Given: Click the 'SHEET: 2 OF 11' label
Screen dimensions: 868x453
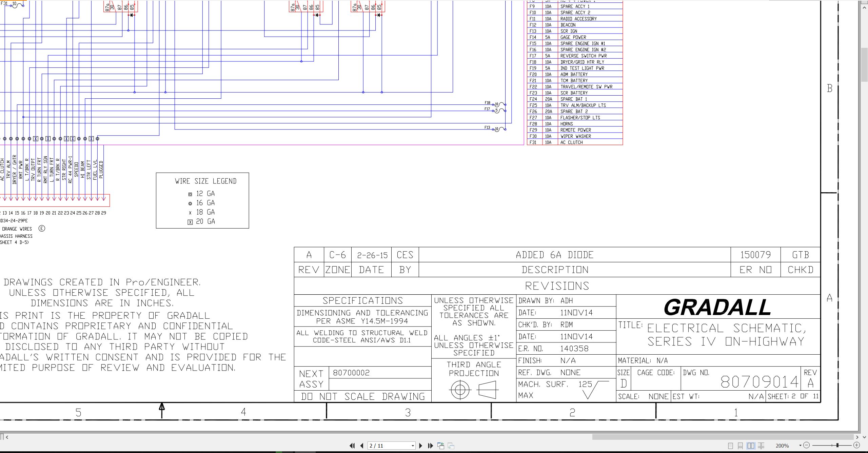Looking at the screenshot, I should pyautogui.click(x=793, y=396).
